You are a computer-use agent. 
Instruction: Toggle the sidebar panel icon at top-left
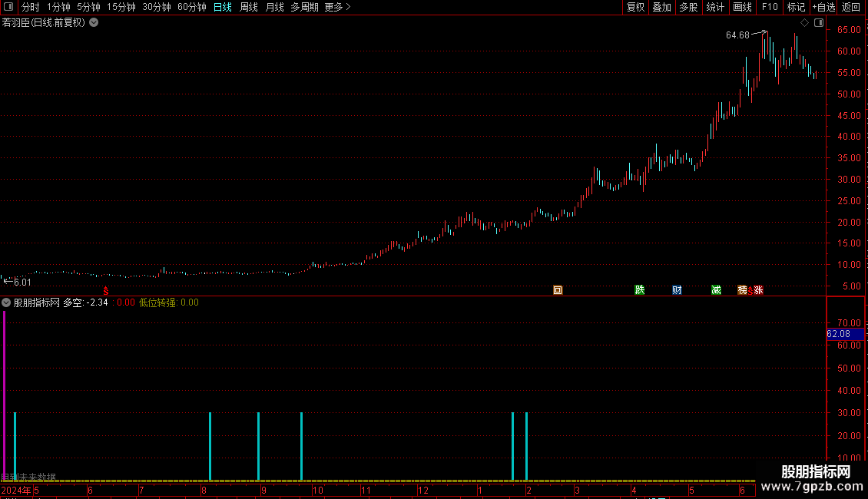[8, 7]
